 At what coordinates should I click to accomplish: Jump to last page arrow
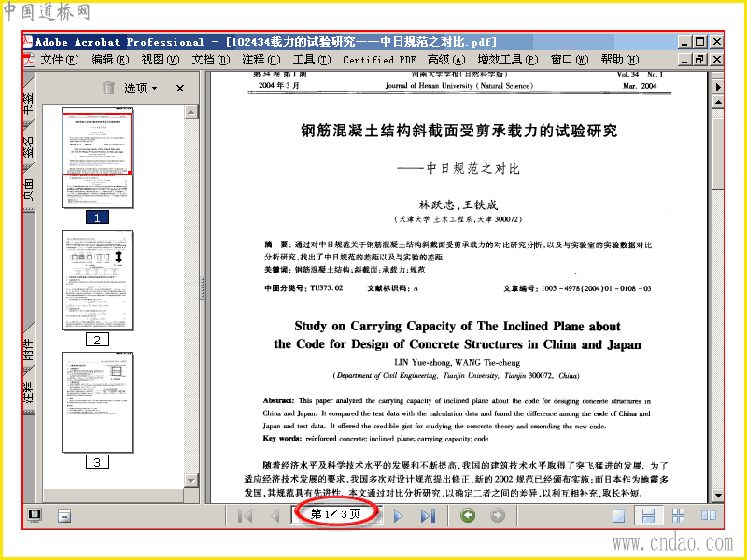point(428,515)
